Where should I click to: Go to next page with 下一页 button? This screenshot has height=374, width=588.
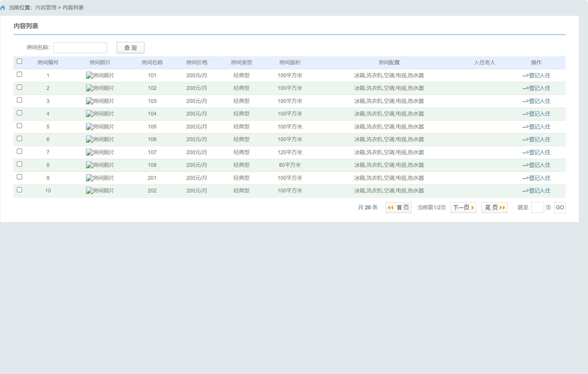click(463, 207)
